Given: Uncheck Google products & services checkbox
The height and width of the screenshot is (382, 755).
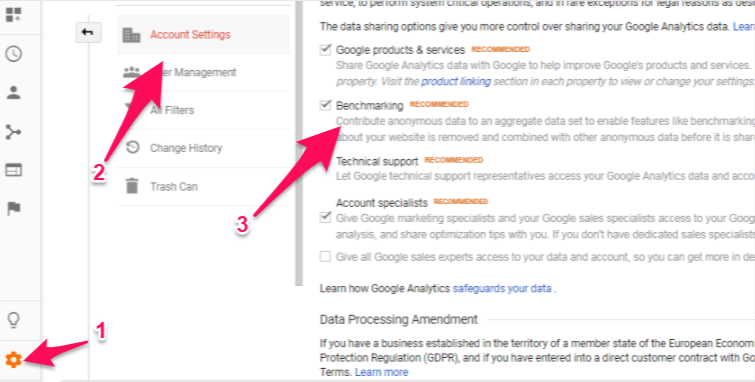Looking at the screenshot, I should click(325, 49).
